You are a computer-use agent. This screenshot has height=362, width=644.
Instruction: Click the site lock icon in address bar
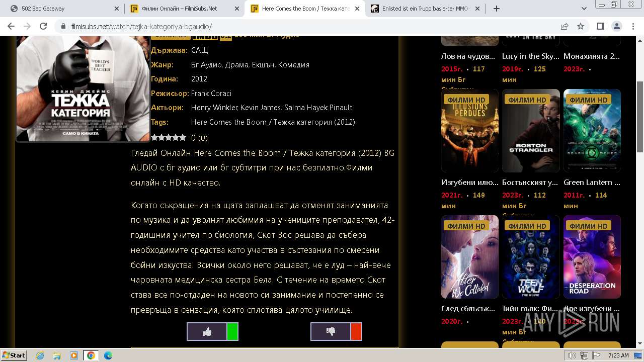[x=63, y=27]
